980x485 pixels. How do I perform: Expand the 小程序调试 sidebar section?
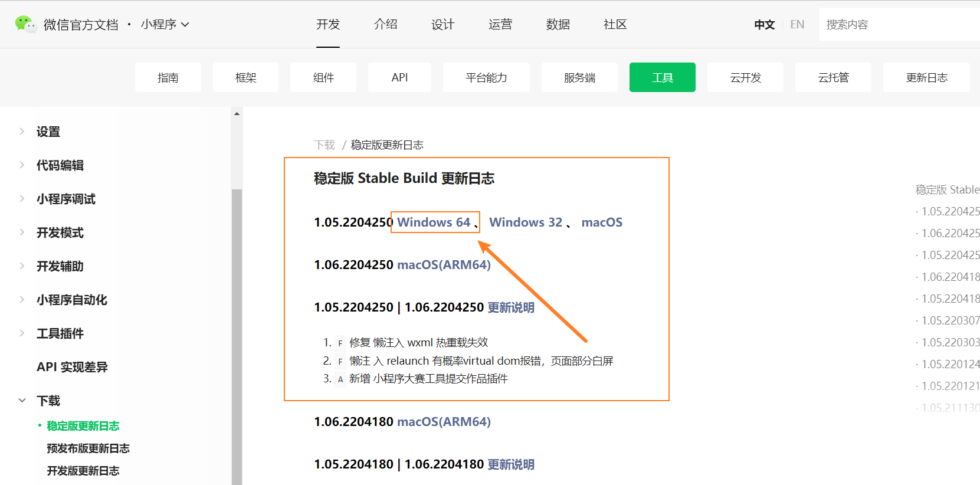pyautogui.click(x=66, y=199)
